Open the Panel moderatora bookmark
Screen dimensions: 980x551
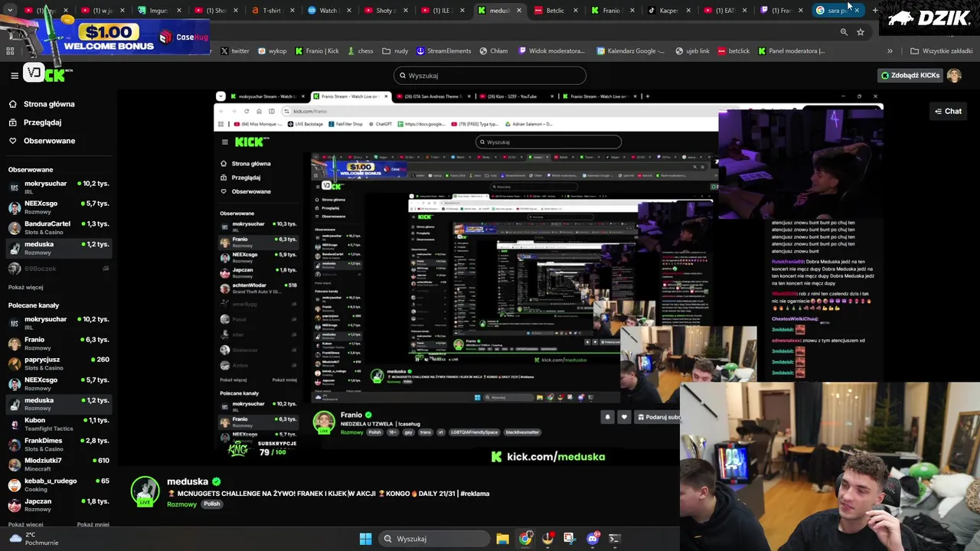pos(791,51)
